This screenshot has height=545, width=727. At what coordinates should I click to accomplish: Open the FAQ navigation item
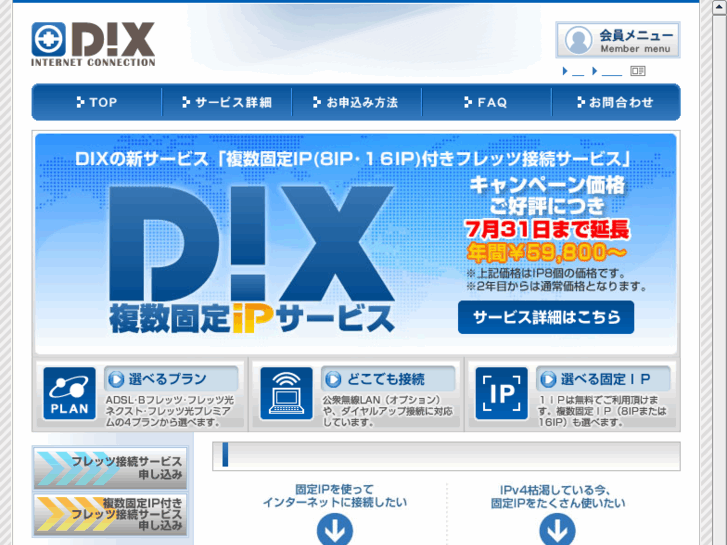[486, 102]
